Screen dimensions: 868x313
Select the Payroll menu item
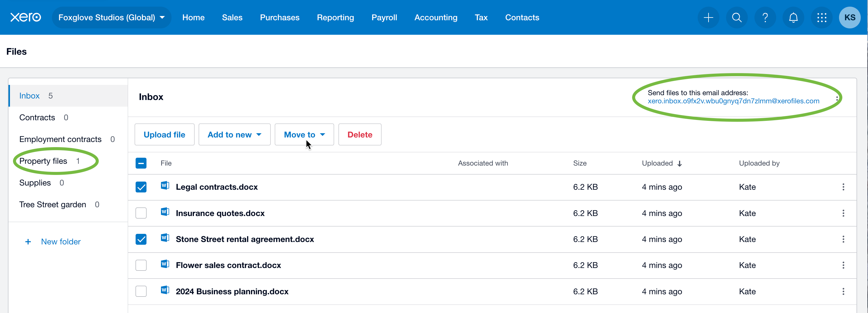coord(384,17)
